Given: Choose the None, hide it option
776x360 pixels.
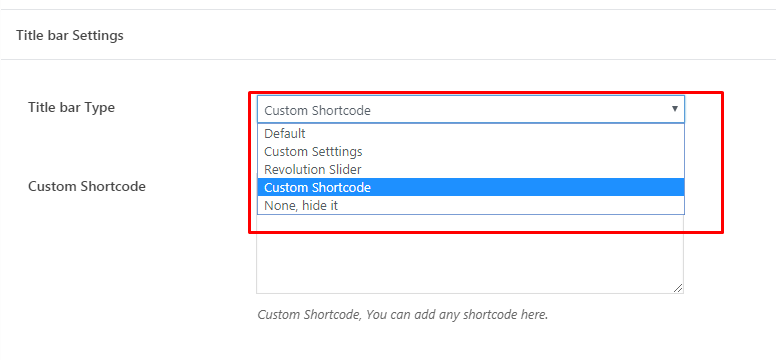Looking at the screenshot, I should [x=471, y=205].
